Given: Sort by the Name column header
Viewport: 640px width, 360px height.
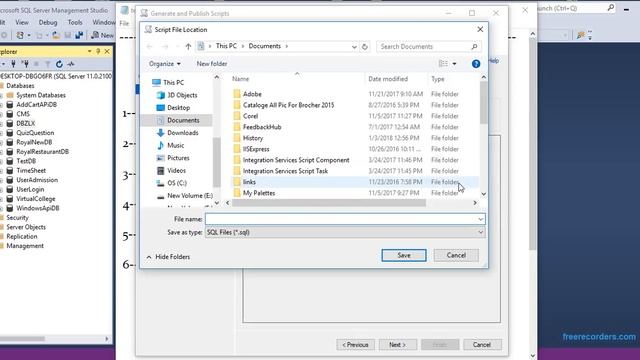Looking at the screenshot, I should (x=241, y=79).
